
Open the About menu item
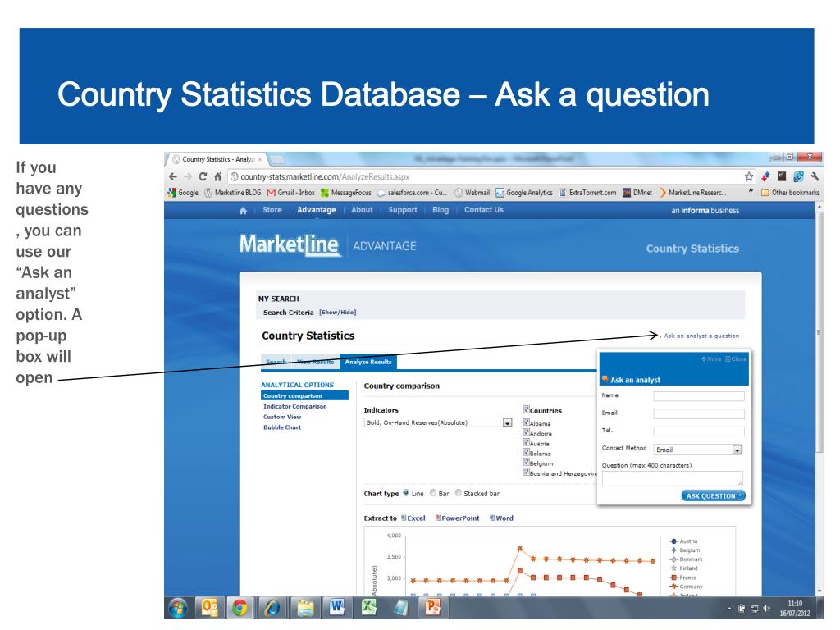pos(362,210)
